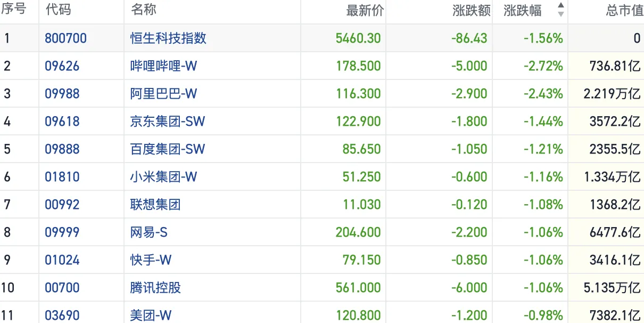Select market cap 3572.2亿

point(615,122)
